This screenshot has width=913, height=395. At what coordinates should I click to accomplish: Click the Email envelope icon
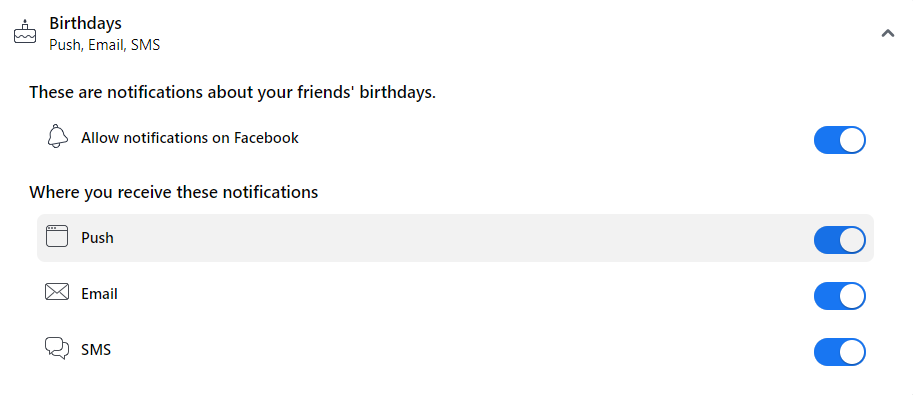point(56,292)
